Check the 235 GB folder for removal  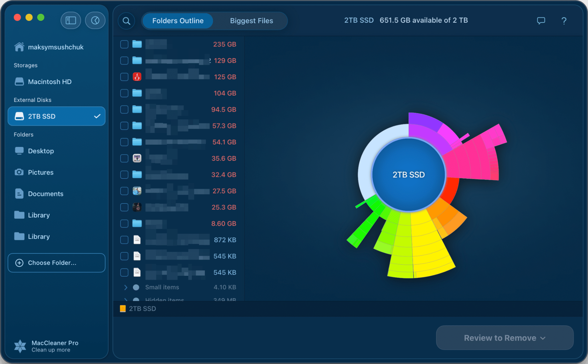pyautogui.click(x=124, y=44)
